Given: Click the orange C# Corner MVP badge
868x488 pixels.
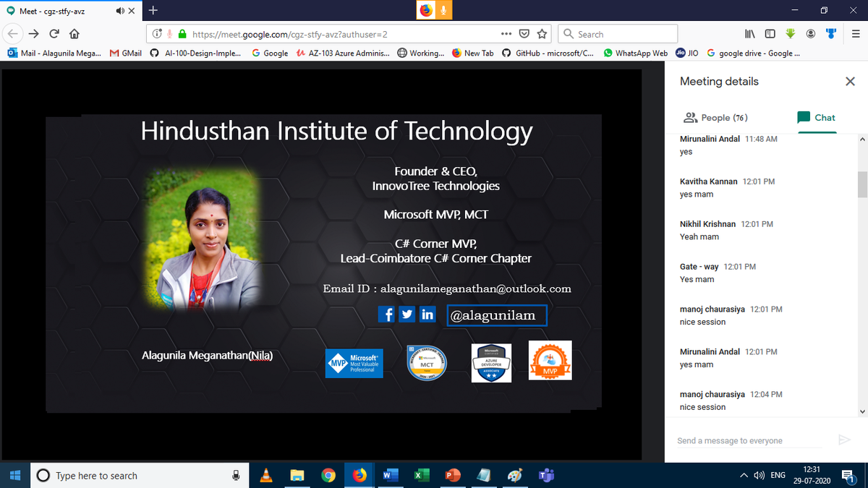Looking at the screenshot, I should coord(550,360).
